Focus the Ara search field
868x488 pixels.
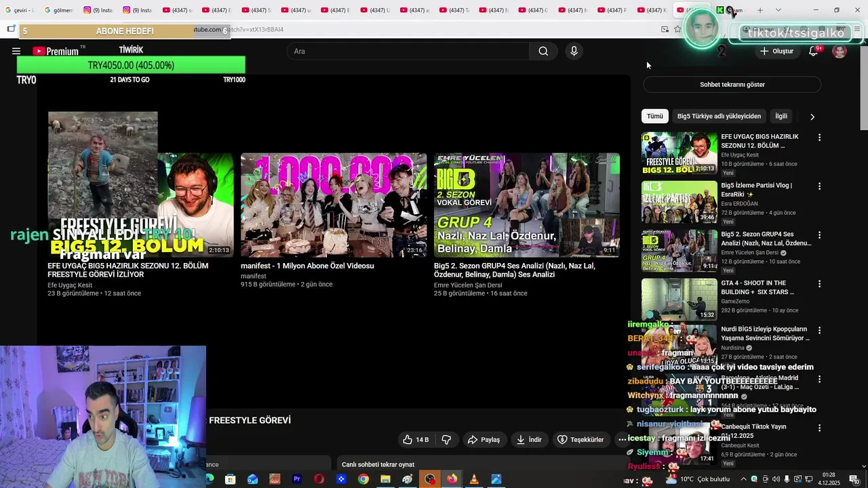(408, 51)
